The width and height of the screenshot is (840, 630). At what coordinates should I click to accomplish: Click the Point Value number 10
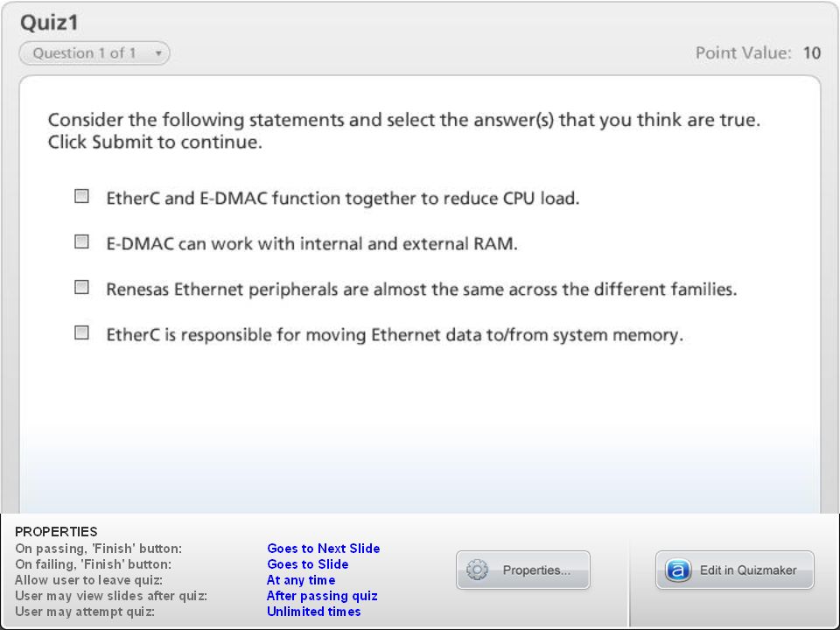pyautogui.click(x=812, y=53)
